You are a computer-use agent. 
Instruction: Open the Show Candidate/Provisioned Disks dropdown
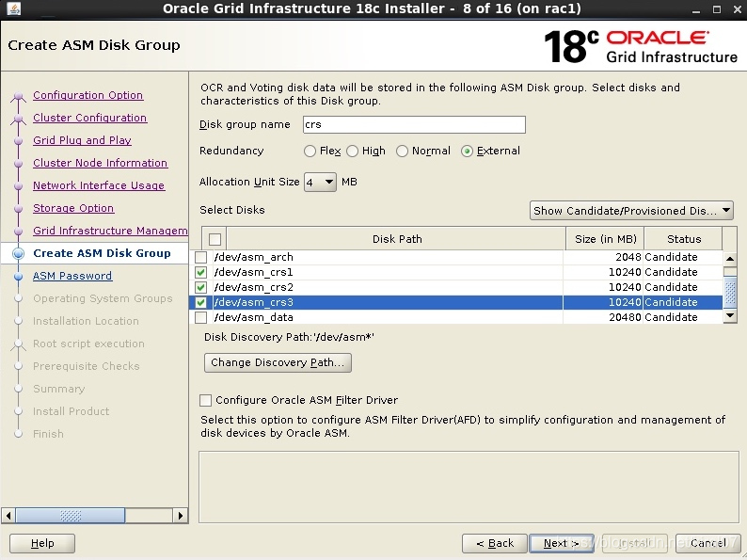(x=631, y=211)
